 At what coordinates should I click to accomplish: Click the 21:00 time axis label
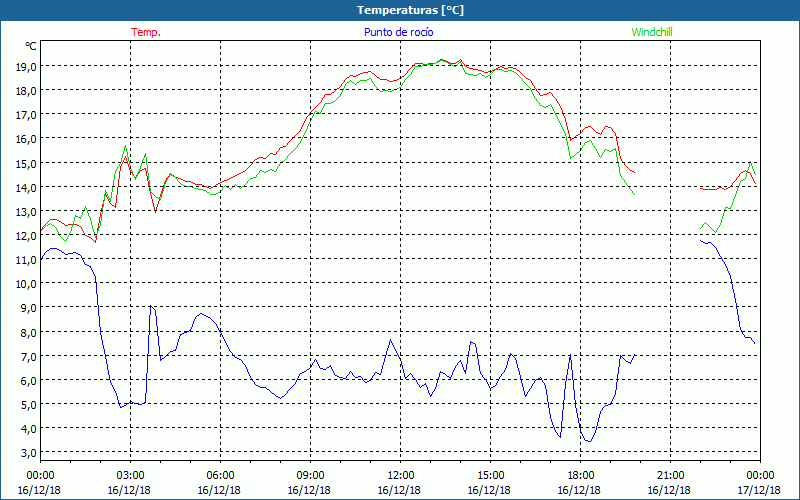670,476
